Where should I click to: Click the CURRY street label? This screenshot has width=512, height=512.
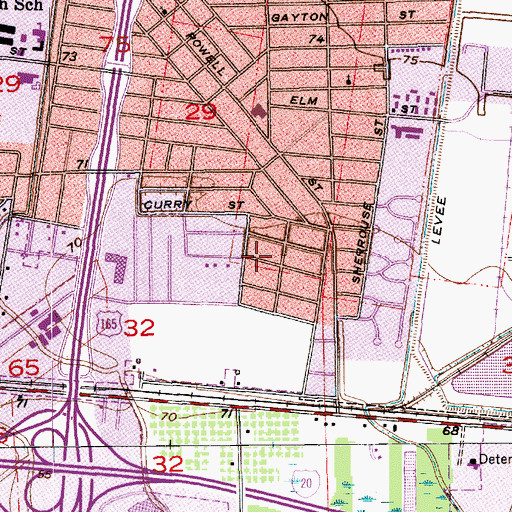pos(168,205)
